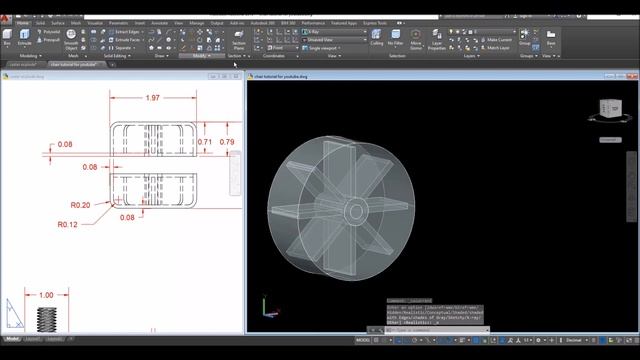Image resolution: width=640 pixels, height=360 pixels.
Task: Select the Layout2 tab
Action: click(54, 339)
